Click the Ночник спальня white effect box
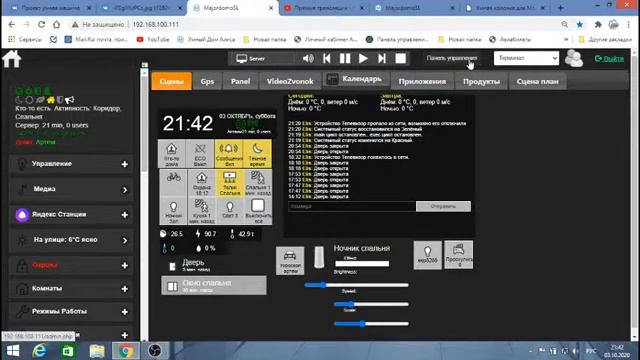The image size is (640, 360). (x=362, y=264)
